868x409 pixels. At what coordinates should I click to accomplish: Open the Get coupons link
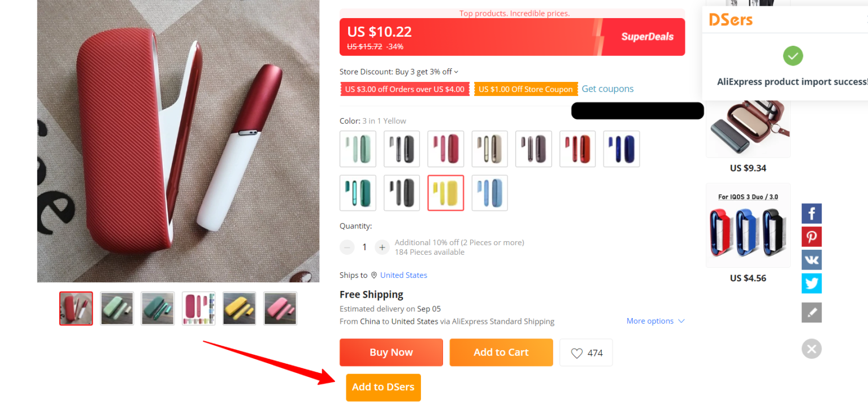pos(607,89)
